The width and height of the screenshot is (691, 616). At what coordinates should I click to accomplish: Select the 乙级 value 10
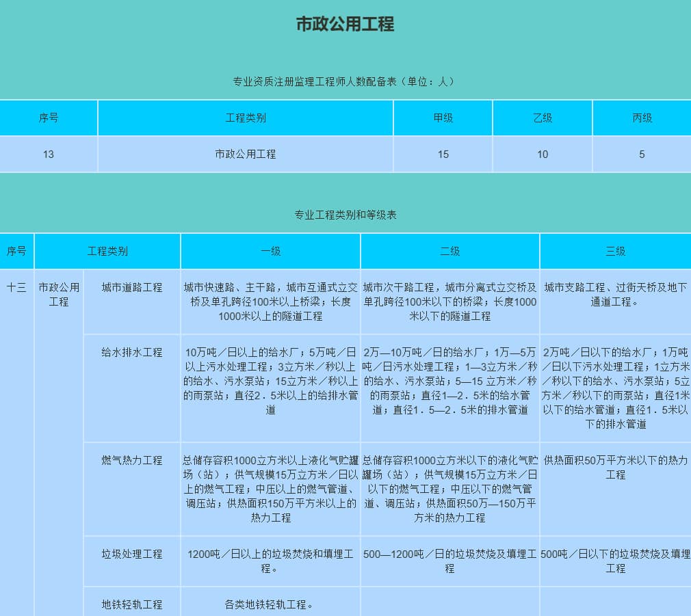543,154
